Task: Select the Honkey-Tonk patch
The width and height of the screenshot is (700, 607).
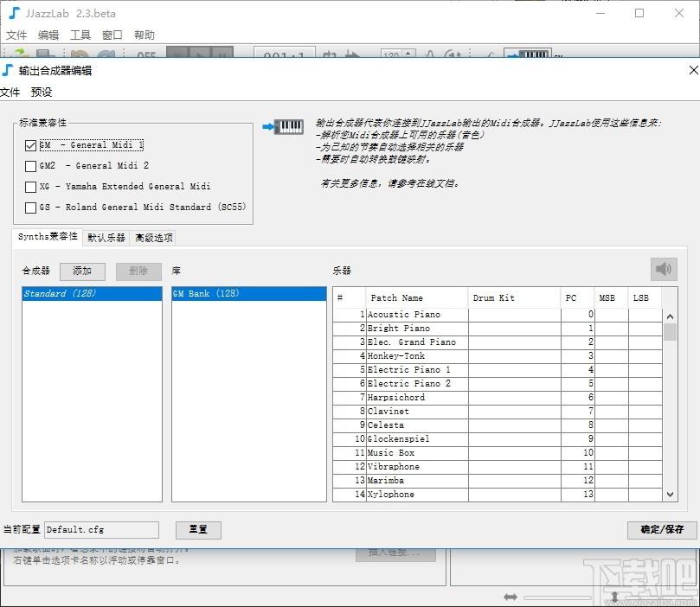Action: 498,356
